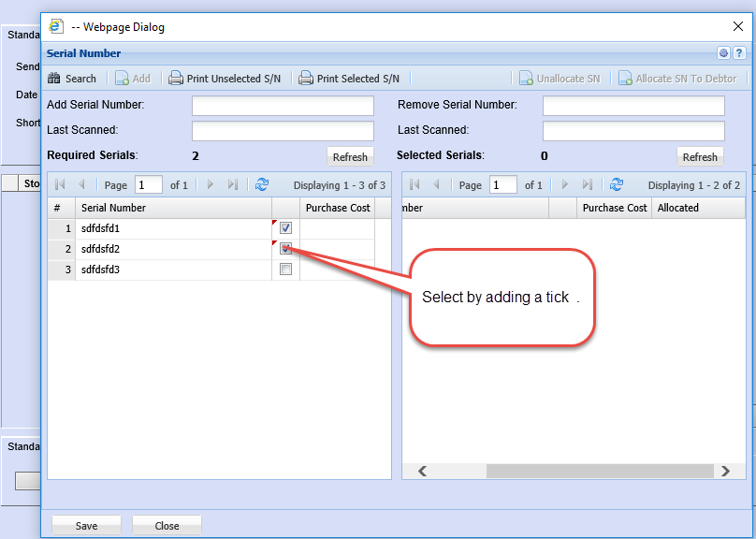Click Serial Number column header
The width and height of the screenshot is (756, 539).
pyautogui.click(x=173, y=208)
